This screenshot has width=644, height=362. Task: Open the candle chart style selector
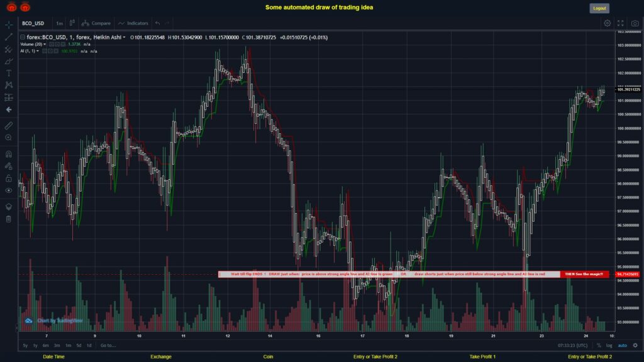point(72,23)
